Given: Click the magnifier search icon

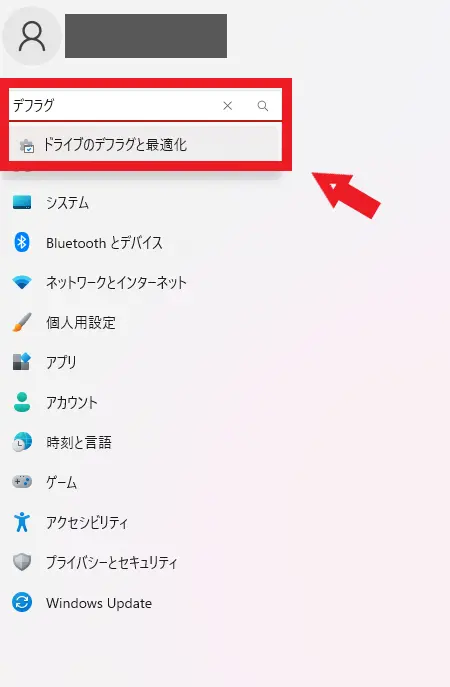Looking at the screenshot, I should point(262,106).
